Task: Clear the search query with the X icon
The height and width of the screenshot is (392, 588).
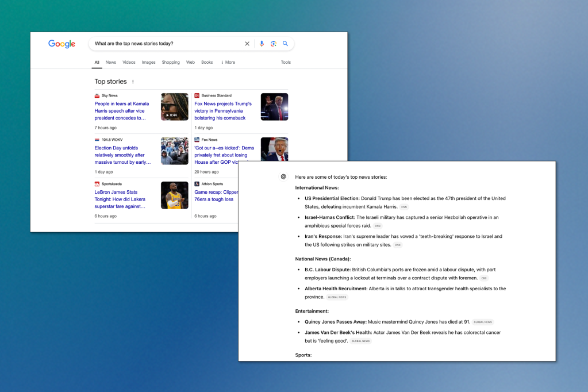Action: click(x=247, y=44)
